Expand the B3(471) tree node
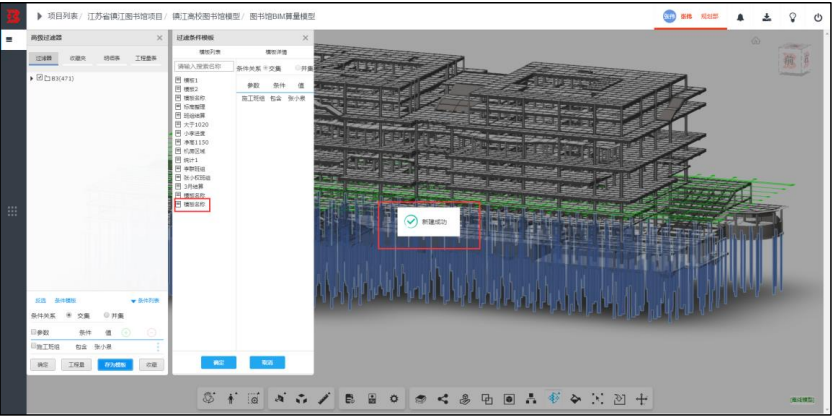 coord(32,78)
